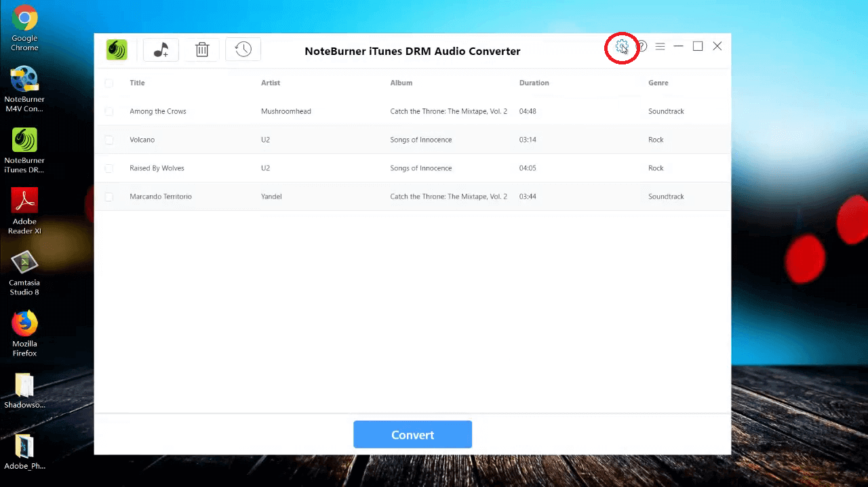Add music with the note-plus icon

[x=161, y=50]
